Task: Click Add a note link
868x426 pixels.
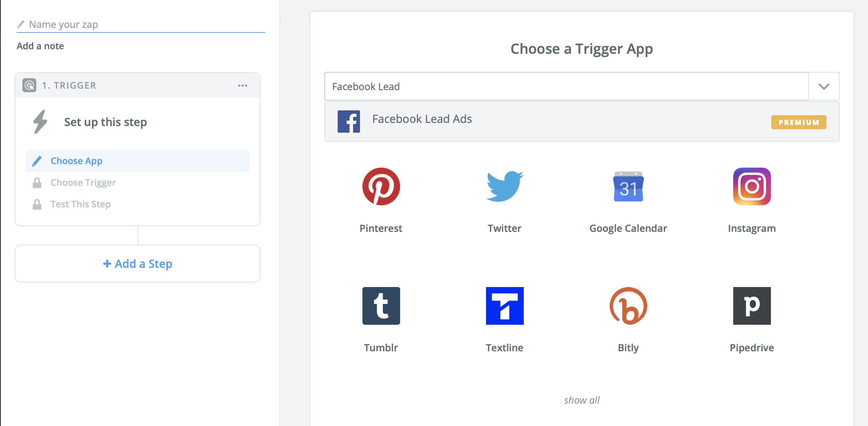Action: click(x=41, y=46)
